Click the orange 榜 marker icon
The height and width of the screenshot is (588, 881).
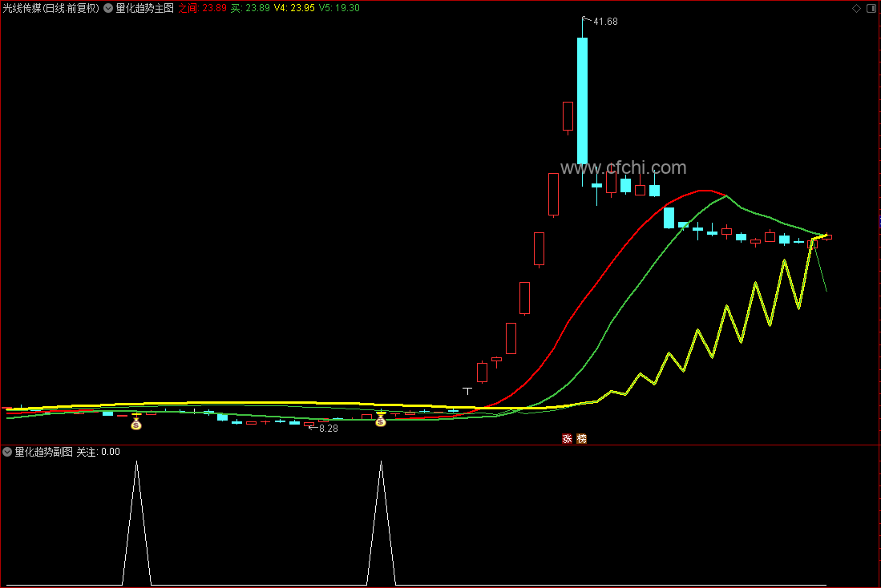pos(581,439)
